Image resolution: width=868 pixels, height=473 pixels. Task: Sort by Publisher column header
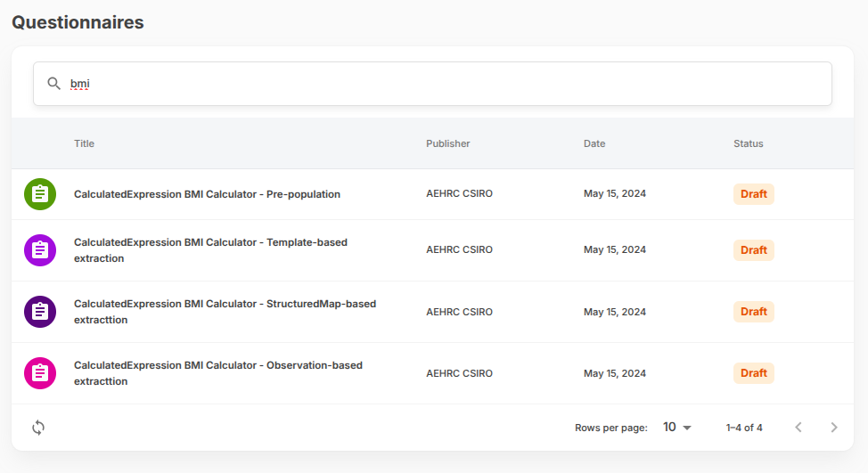coord(447,143)
